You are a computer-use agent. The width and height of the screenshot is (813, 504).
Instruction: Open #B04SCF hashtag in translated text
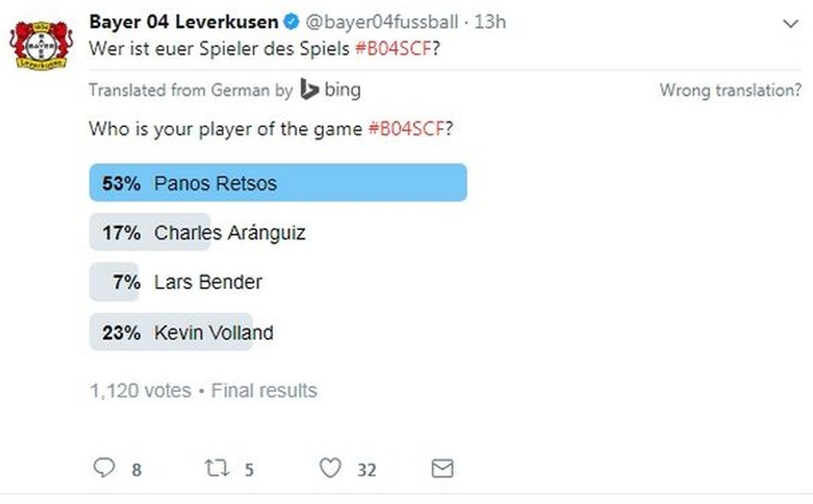[x=406, y=129]
